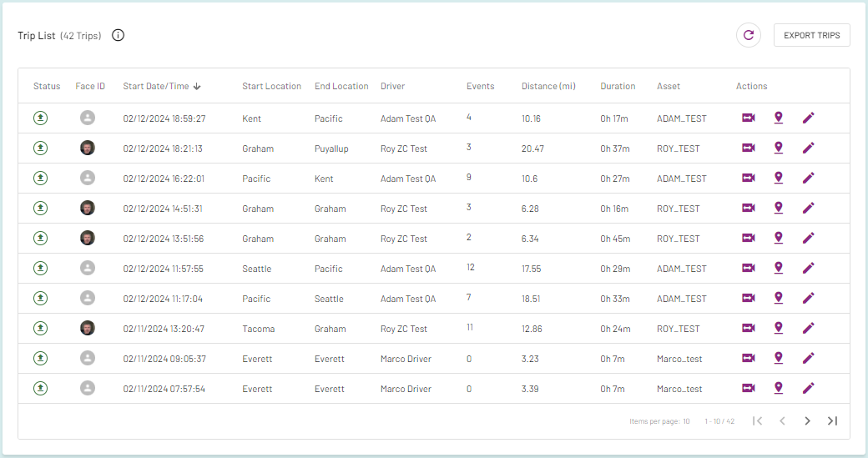Click the Start Location column header
Viewport: 868px width, 458px height.
[x=272, y=86]
